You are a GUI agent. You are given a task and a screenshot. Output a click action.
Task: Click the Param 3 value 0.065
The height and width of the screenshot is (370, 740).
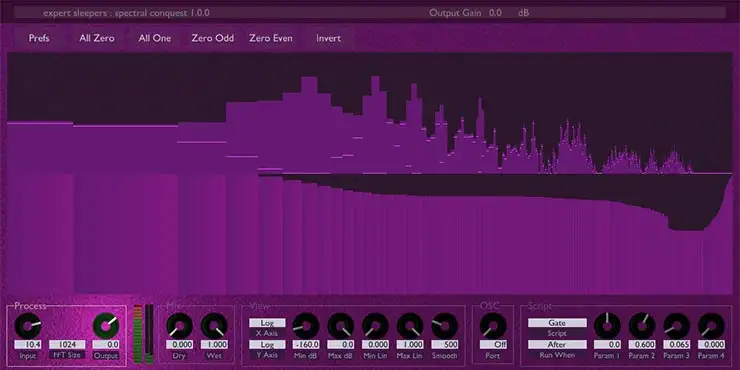point(676,345)
